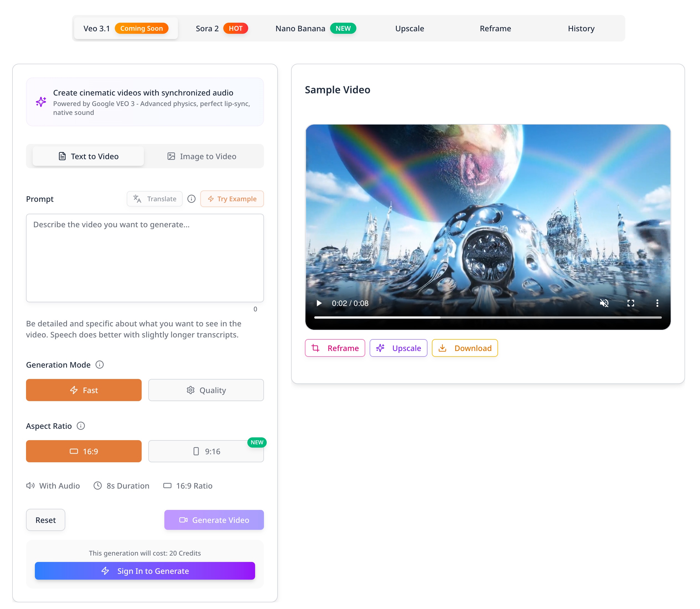Viewport: 700px width, 609px height.
Task: Click the prompt description text area
Action: (x=145, y=258)
